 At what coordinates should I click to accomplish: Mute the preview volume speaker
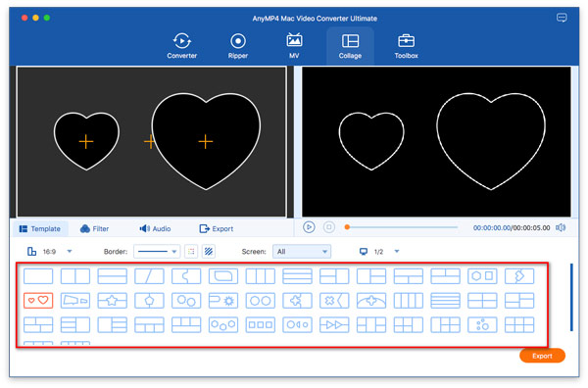pos(561,227)
